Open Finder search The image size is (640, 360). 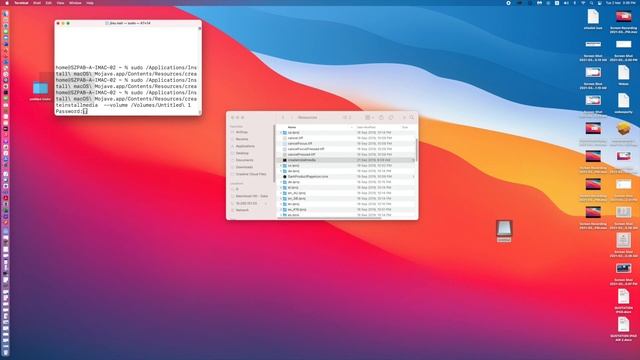pos(411,118)
